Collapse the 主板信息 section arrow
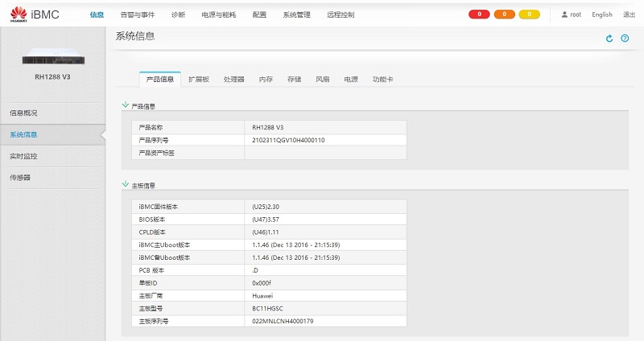644x341 pixels. point(126,184)
